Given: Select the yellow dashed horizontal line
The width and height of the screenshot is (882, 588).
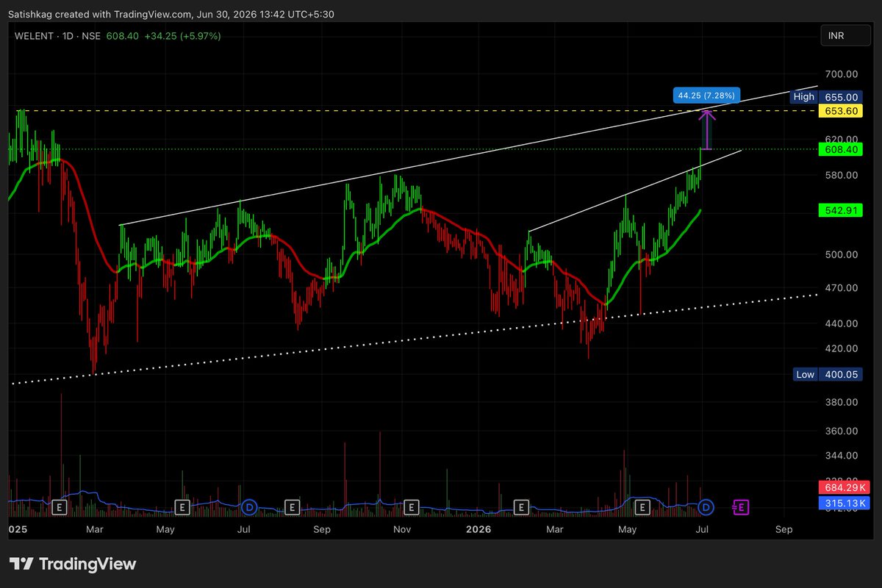Looking at the screenshot, I should point(412,111).
